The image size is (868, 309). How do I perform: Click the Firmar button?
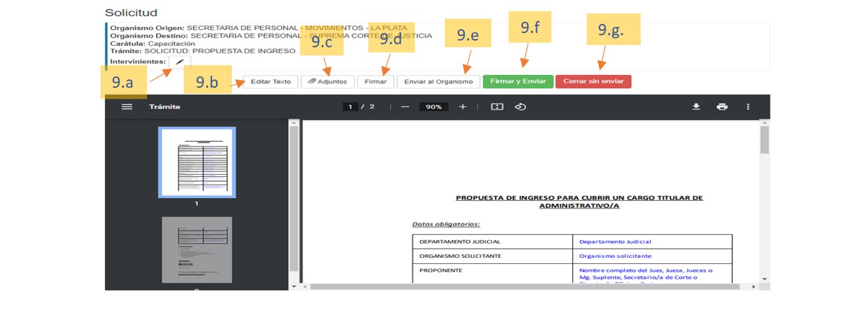[x=375, y=82]
